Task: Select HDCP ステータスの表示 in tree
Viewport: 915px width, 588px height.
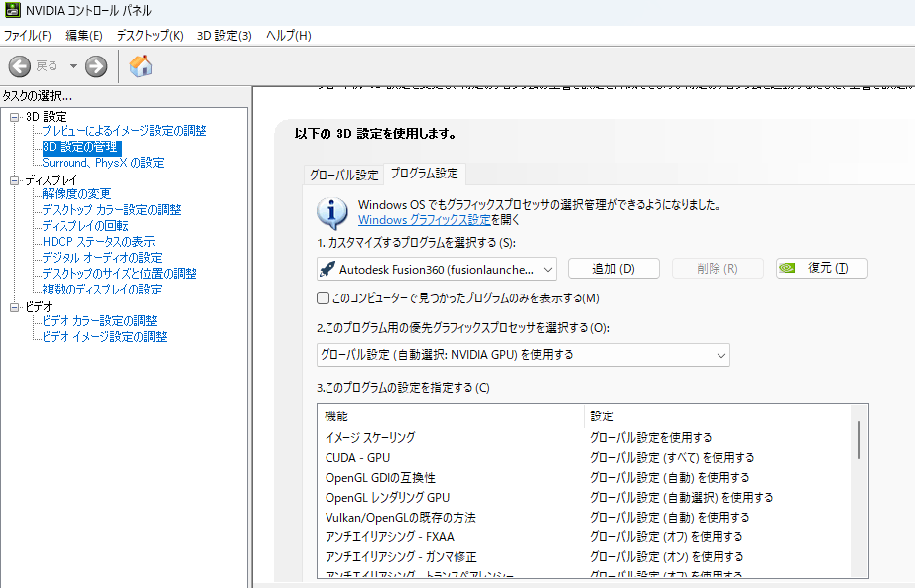Action: click(98, 242)
